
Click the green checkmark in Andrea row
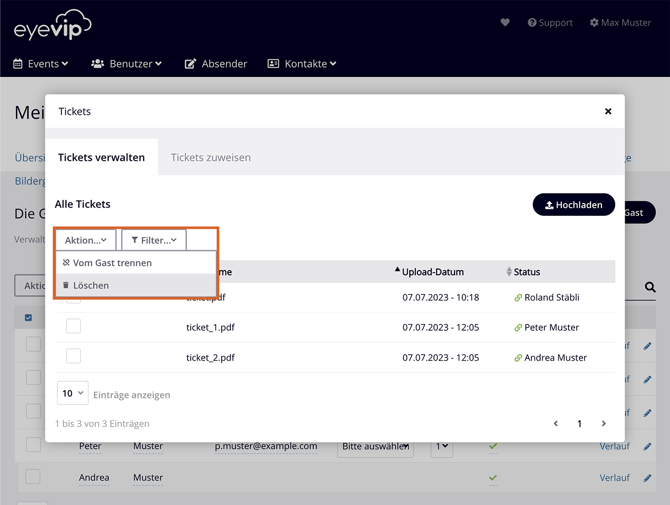493,478
